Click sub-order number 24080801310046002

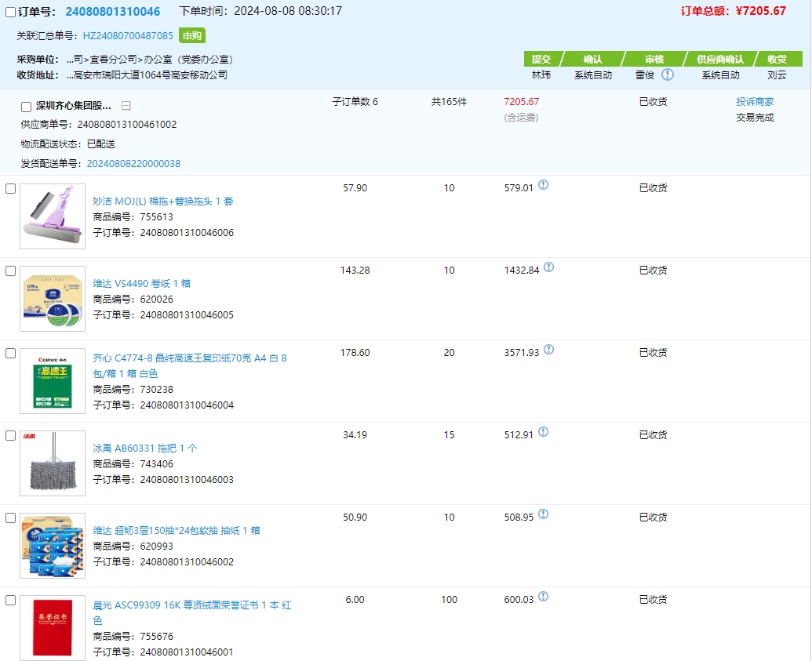pos(187,561)
